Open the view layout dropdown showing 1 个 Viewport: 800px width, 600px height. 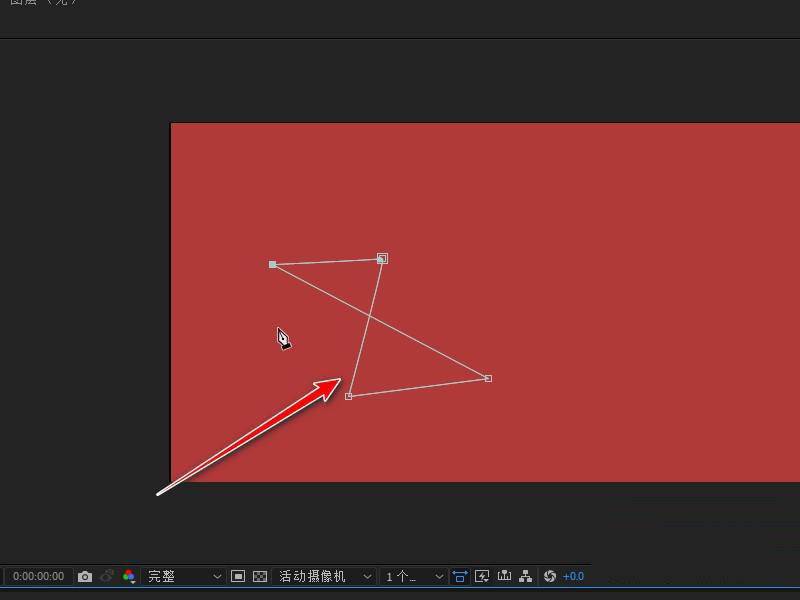point(413,577)
